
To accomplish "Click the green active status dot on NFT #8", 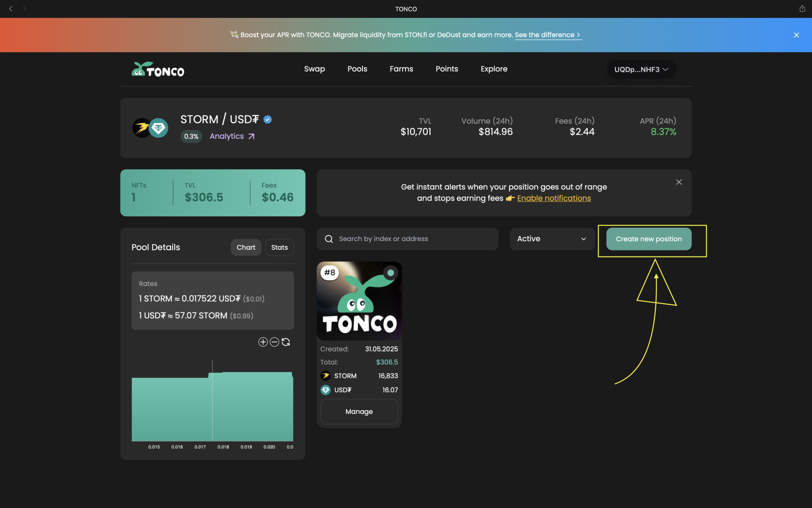I will 391,273.
